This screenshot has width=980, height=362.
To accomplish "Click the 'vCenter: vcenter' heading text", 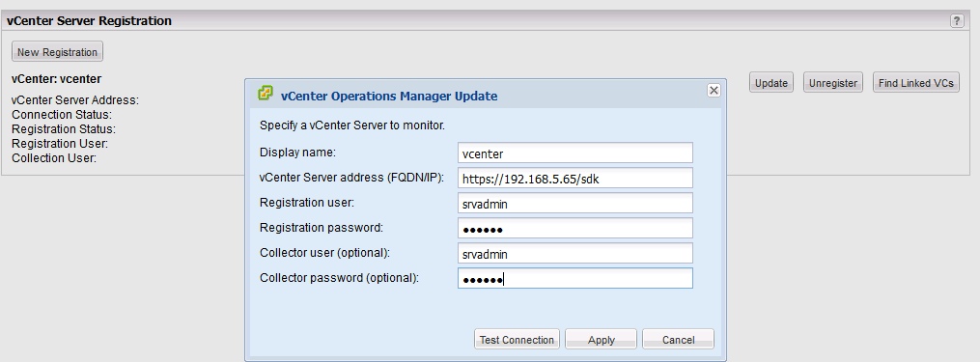I will (56, 79).
